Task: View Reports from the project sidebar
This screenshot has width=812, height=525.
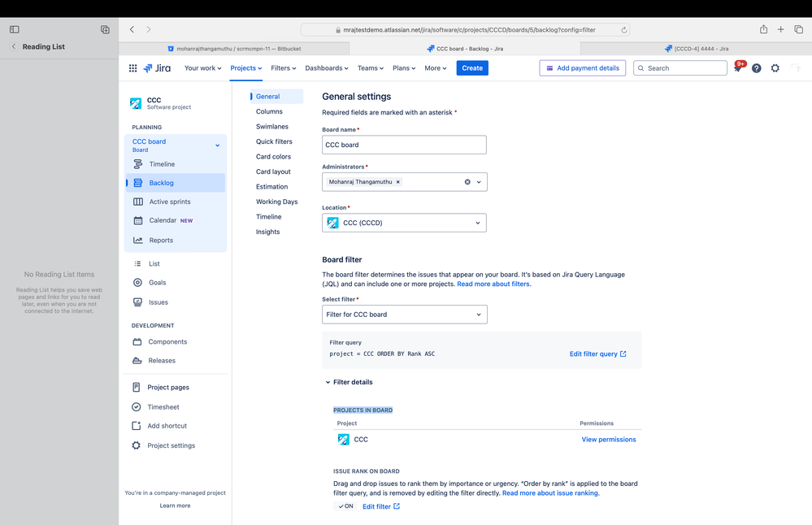Action: tap(160, 239)
